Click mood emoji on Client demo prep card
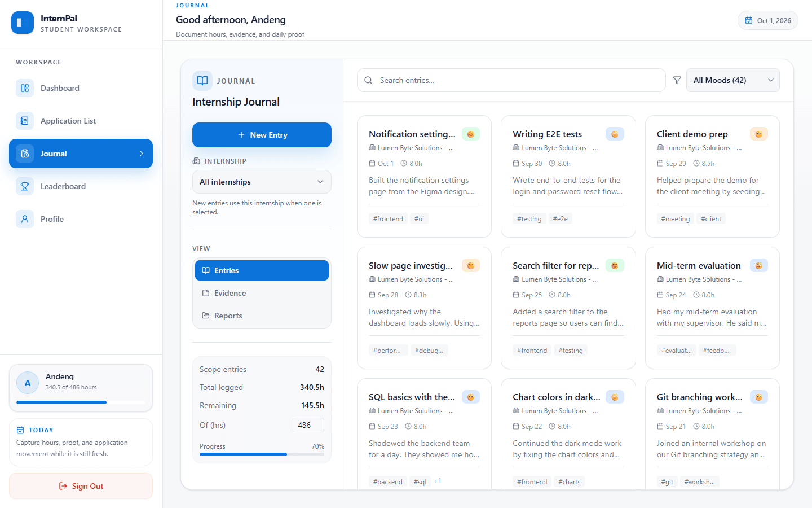 pos(759,134)
